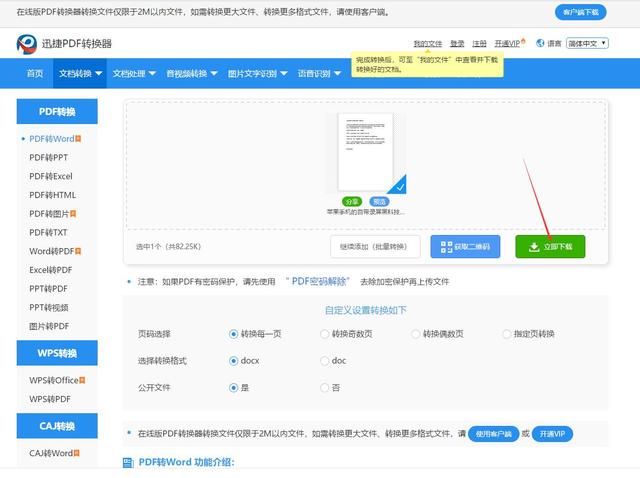Image resolution: width=640 pixels, height=478 pixels.
Task: Open PDF转HTML in sidebar
Action: coord(53,195)
